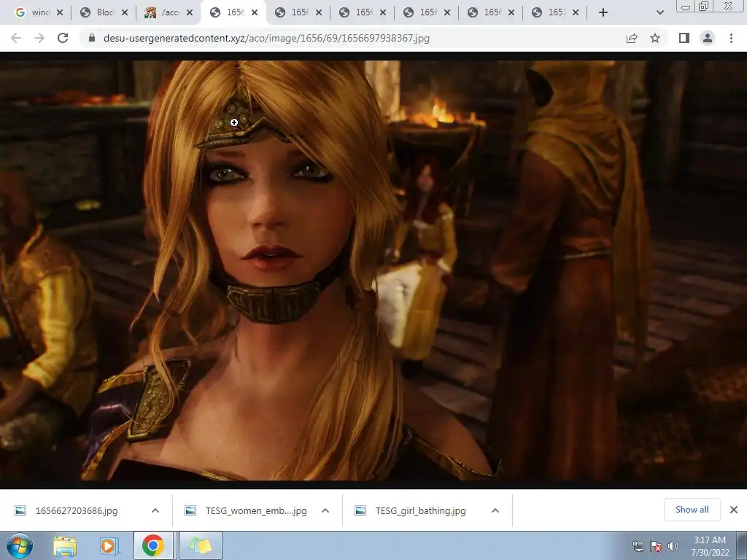Share this page icon

coord(632,38)
